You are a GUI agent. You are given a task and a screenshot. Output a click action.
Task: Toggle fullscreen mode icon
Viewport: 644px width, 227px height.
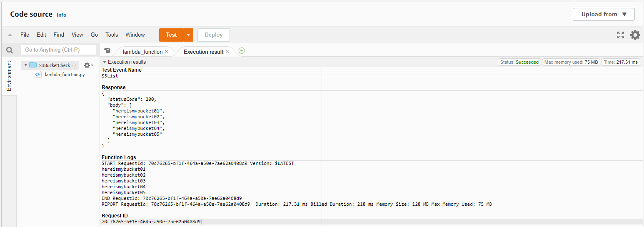pyautogui.click(x=621, y=35)
